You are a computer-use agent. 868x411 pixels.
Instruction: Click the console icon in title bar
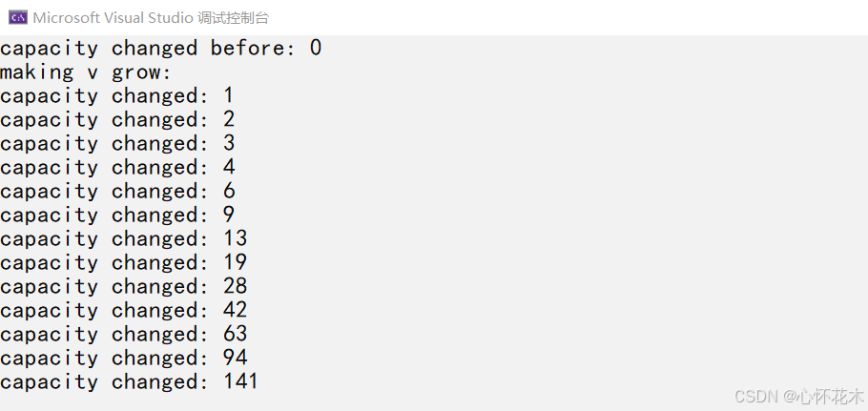pyautogui.click(x=18, y=18)
